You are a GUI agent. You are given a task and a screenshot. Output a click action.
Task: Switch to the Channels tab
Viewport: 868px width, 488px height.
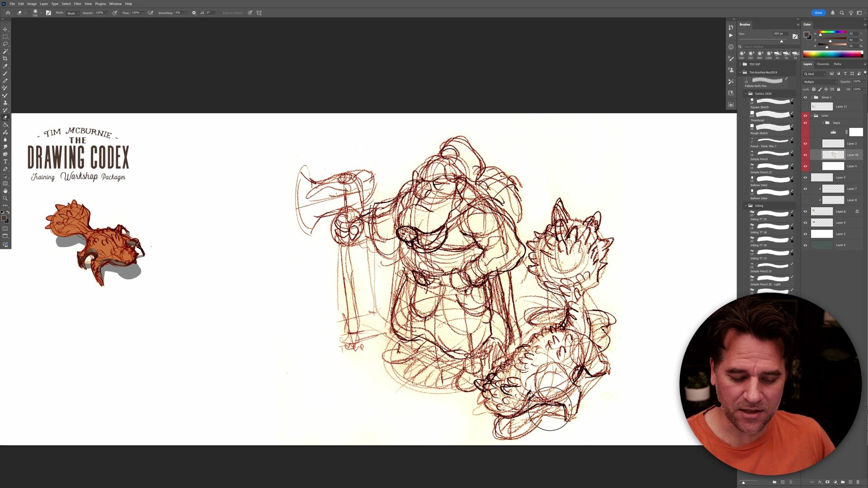(x=823, y=64)
